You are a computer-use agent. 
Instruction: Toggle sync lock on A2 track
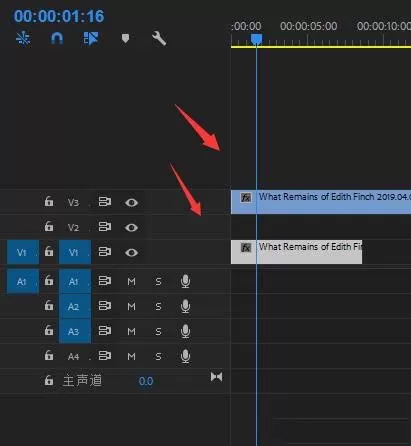pos(105,306)
